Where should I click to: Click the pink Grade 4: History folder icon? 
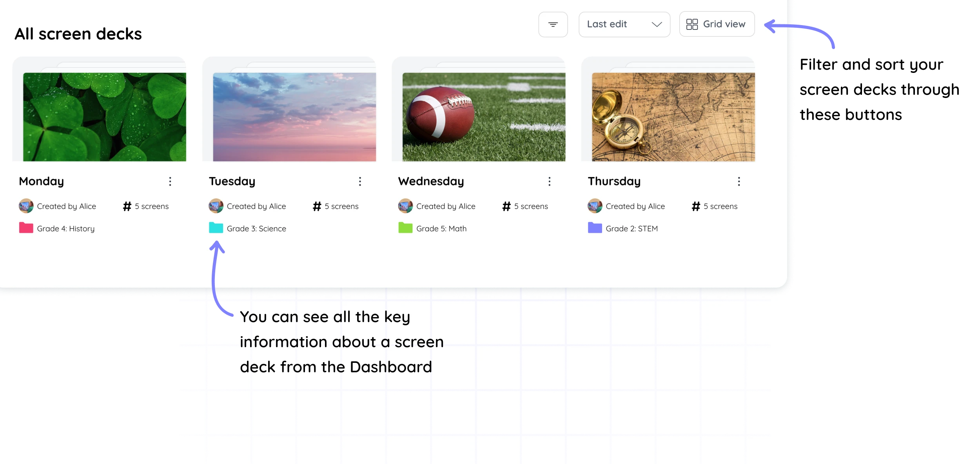point(25,228)
